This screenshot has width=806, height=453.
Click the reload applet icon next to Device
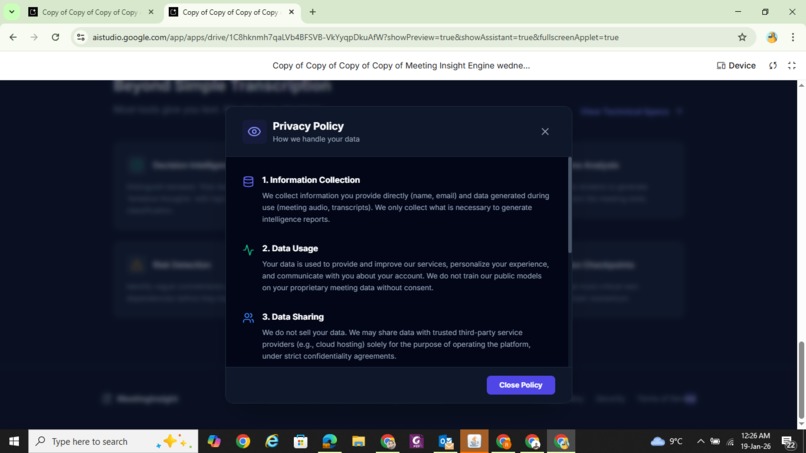click(x=773, y=65)
